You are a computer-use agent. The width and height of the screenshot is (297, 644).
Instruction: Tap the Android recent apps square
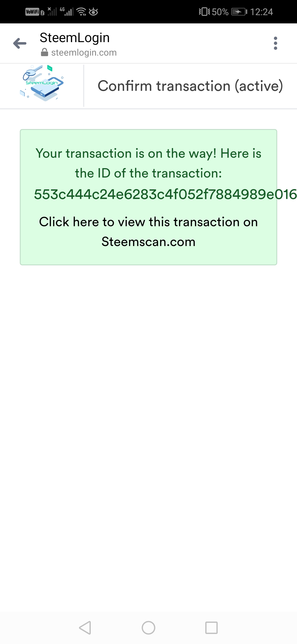click(211, 628)
